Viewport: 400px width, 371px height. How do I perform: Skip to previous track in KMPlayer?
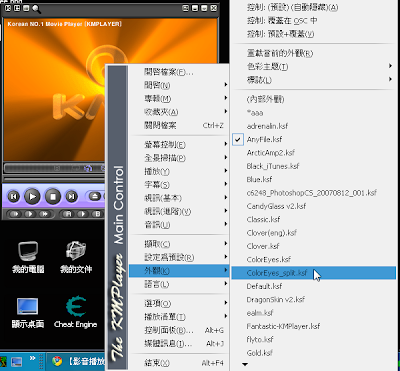[14, 197]
